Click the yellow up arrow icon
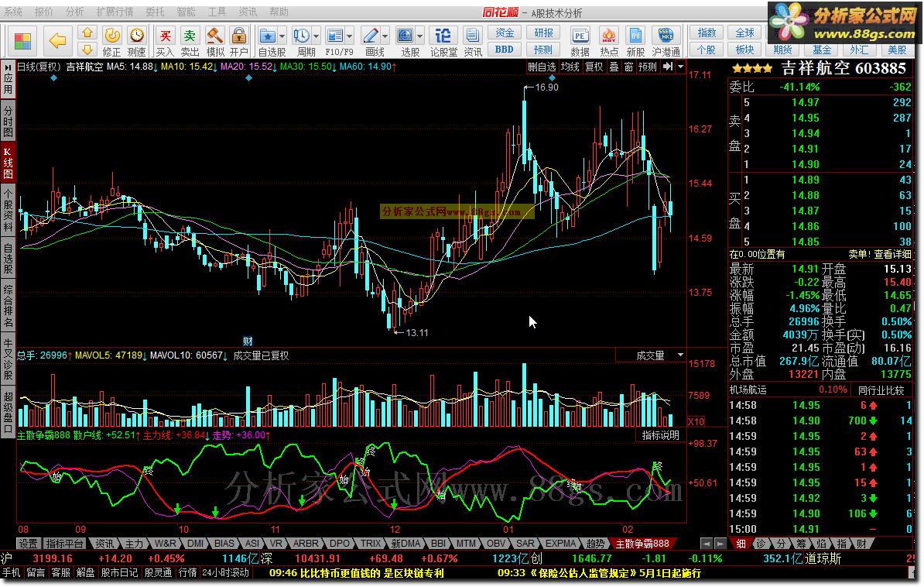Image resolution: width=924 pixels, height=587 pixels. [87, 33]
